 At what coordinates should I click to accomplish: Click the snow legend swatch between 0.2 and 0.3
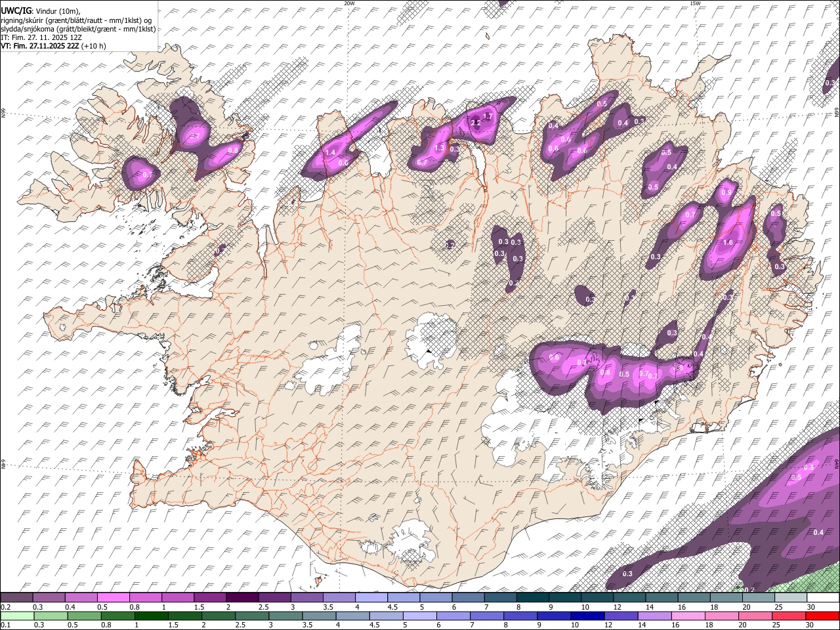click(16, 597)
